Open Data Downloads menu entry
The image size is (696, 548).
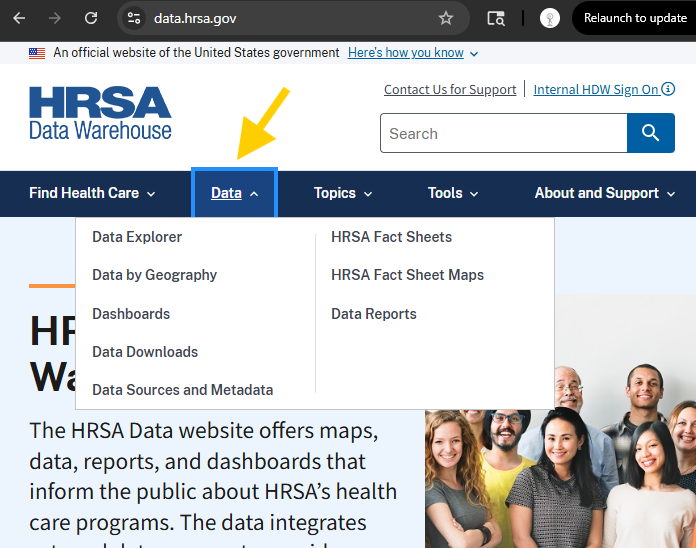(x=145, y=352)
